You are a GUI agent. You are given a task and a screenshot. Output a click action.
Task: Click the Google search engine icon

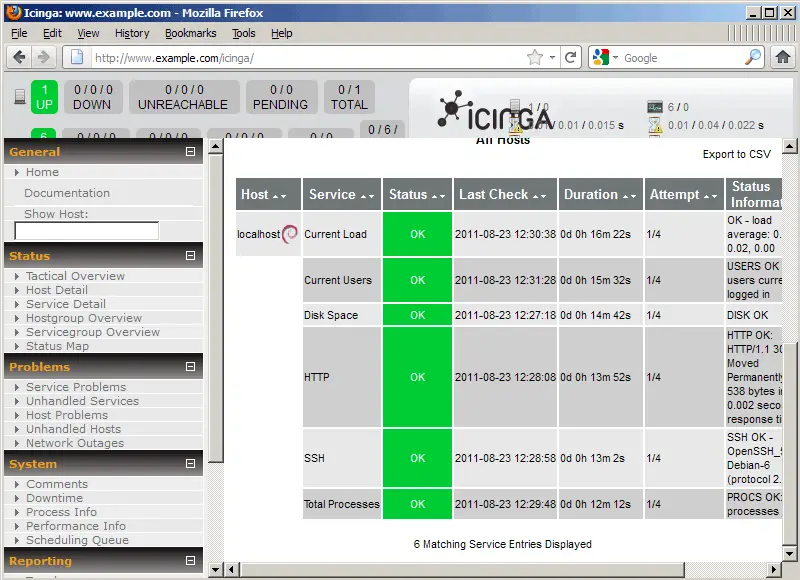coord(601,57)
